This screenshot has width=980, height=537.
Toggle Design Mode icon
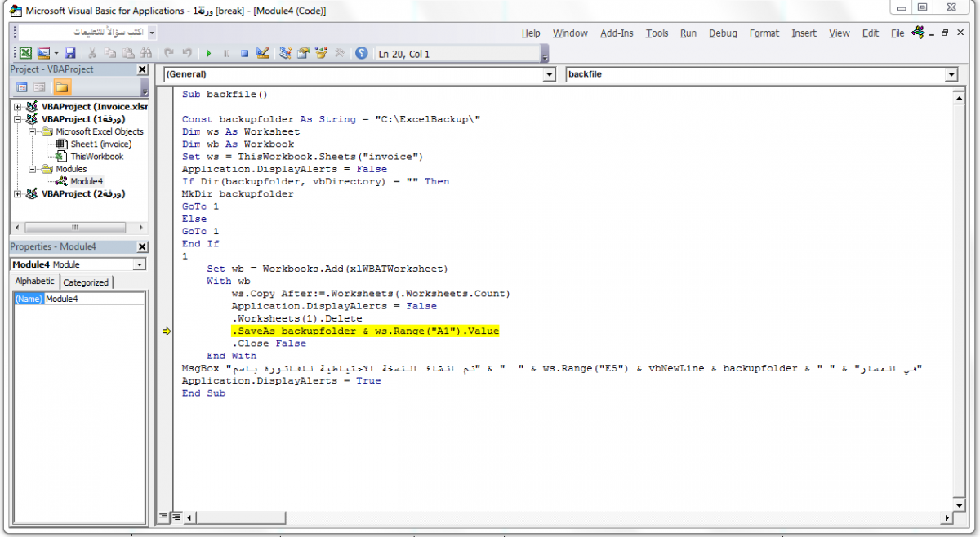coord(262,53)
